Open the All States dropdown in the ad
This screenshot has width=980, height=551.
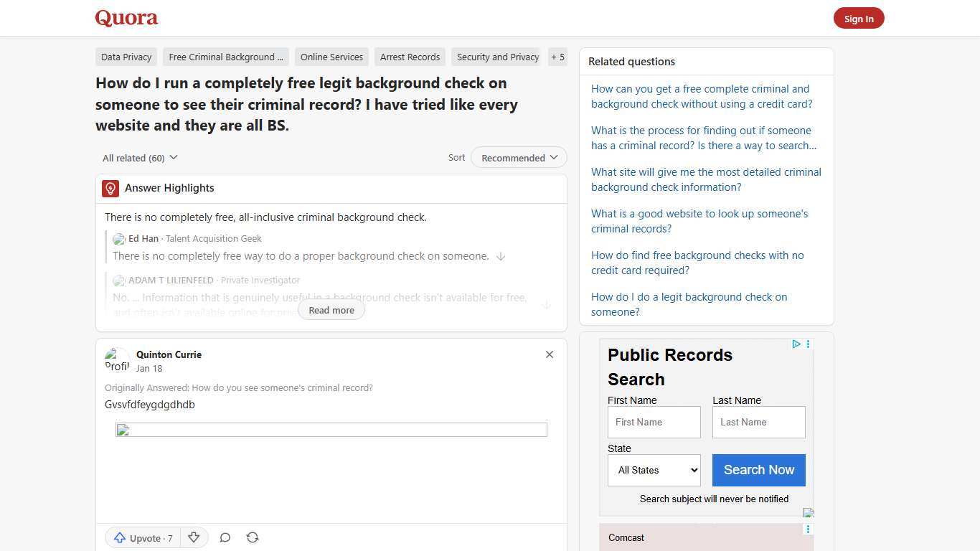tap(653, 470)
